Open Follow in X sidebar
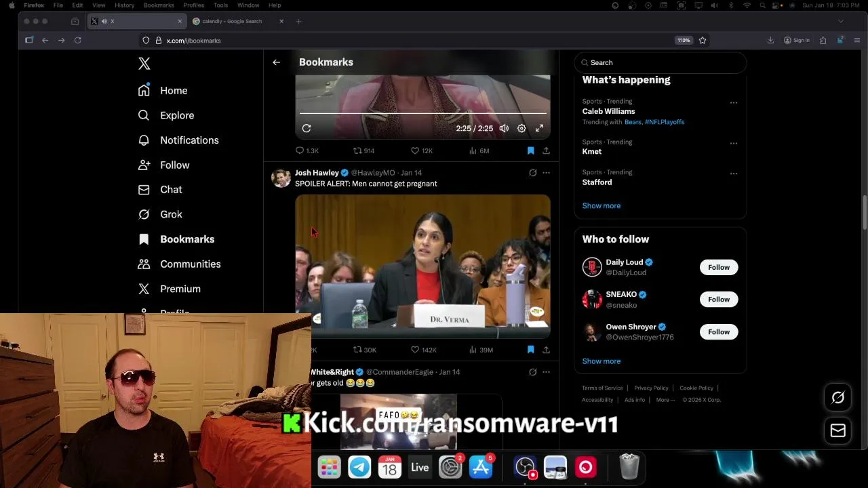The image size is (868, 488). 163,165
